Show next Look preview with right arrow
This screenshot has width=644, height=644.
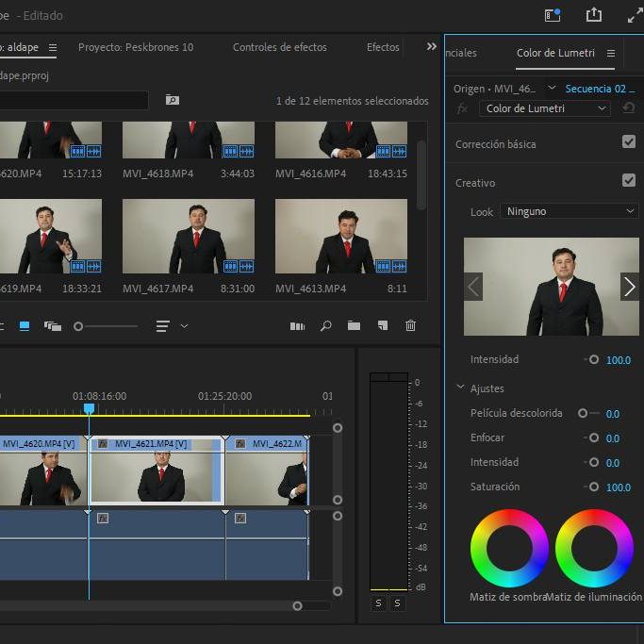click(629, 287)
